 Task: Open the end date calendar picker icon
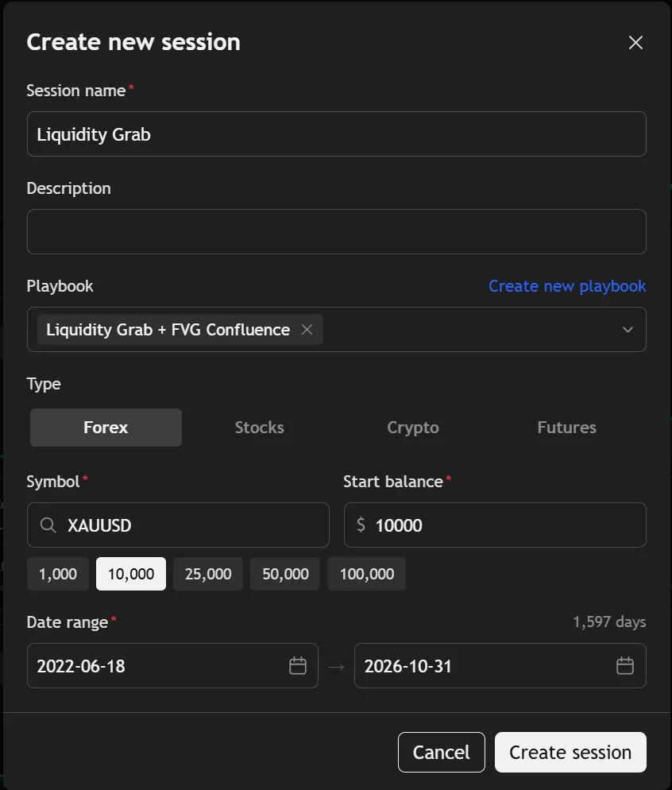click(624, 665)
